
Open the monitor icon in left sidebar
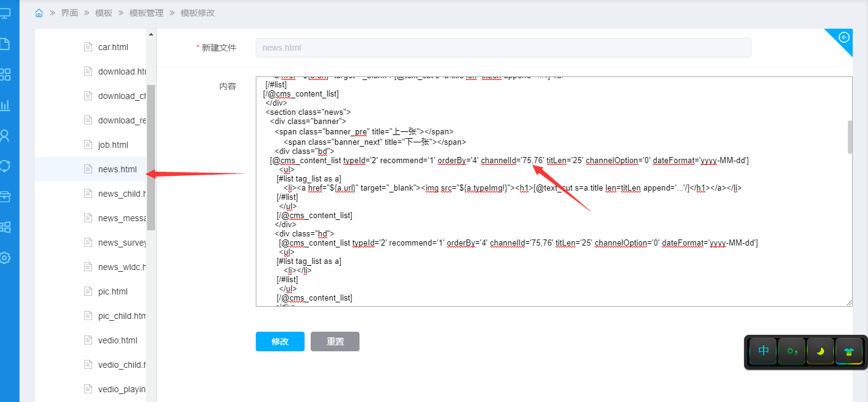pyautogui.click(x=5, y=13)
